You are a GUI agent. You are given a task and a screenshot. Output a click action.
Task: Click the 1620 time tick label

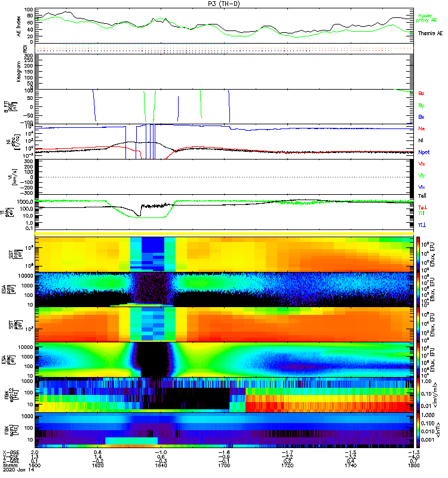pyautogui.click(x=98, y=465)
